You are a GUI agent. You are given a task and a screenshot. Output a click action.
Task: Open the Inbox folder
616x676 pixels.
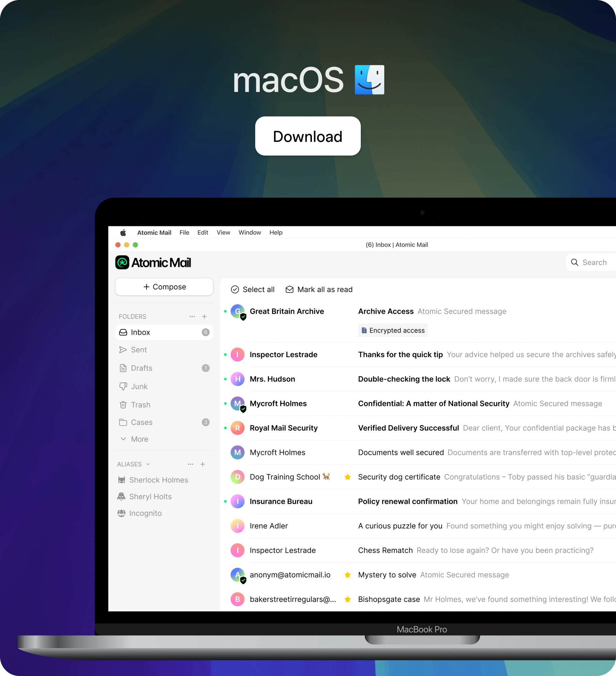point(164,332)
